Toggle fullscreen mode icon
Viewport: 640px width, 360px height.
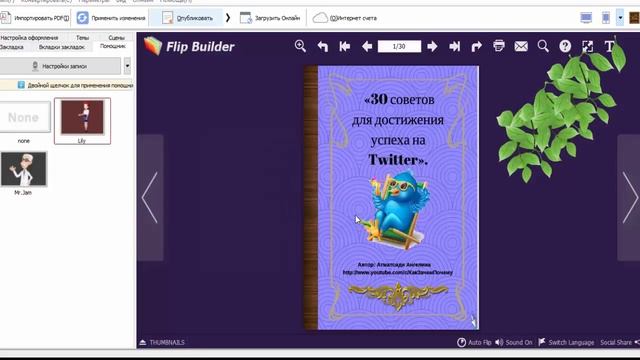click(x=587, y=46)
